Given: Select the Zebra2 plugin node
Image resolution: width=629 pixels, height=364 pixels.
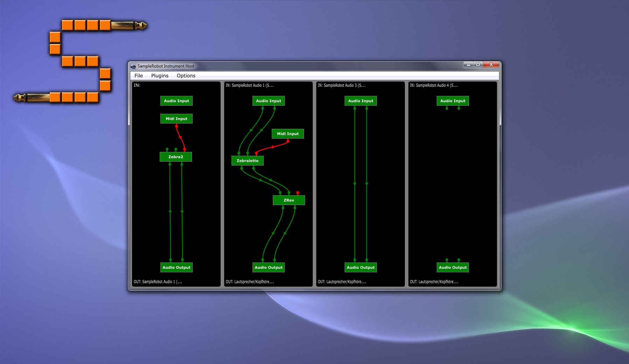Looking at the screenshot, I should coord(176,157).
